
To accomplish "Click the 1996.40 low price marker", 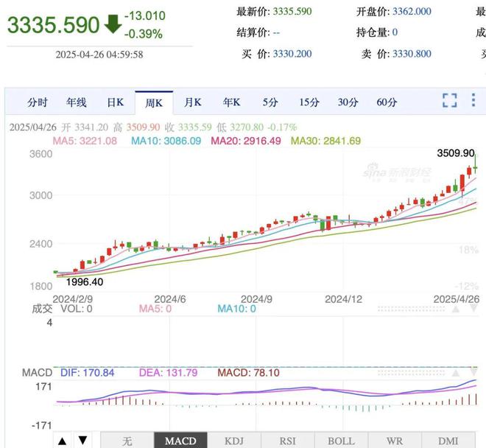I will 85,281.
